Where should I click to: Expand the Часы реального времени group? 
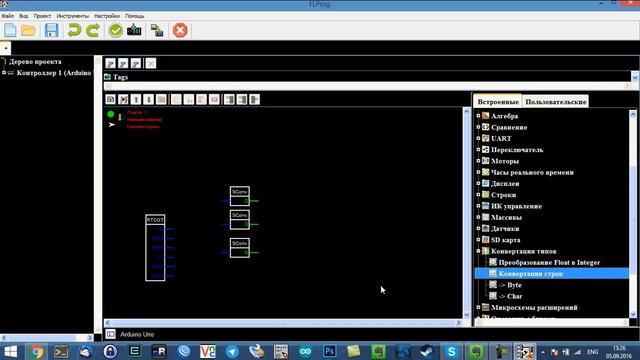coord(478,172)
